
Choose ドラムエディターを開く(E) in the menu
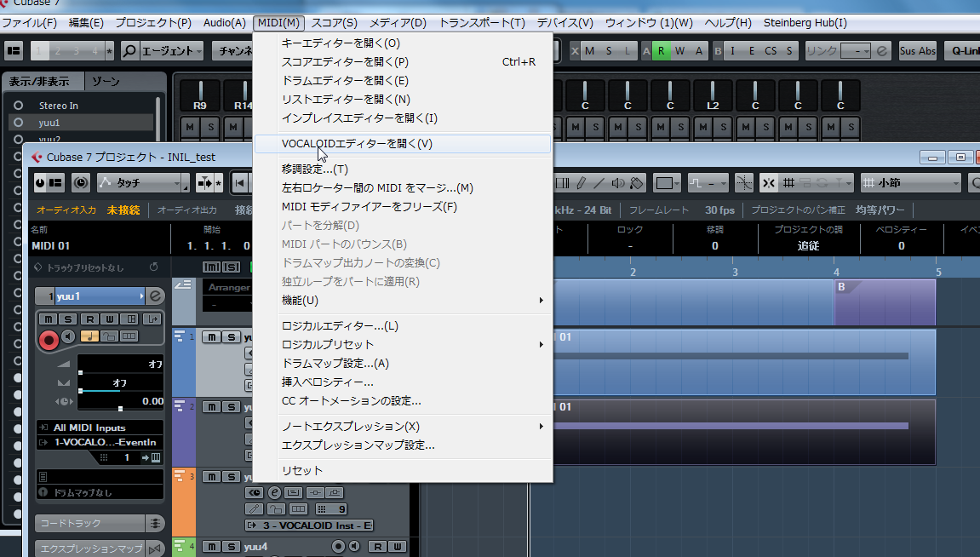tap(403, 81)
